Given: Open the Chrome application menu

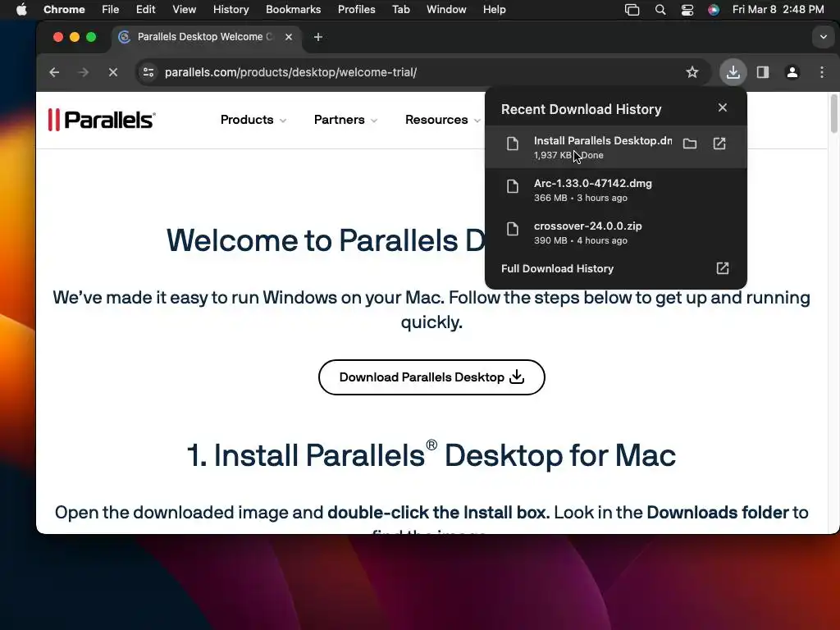Looking at the screenshot, I should (x=64, y=10).
